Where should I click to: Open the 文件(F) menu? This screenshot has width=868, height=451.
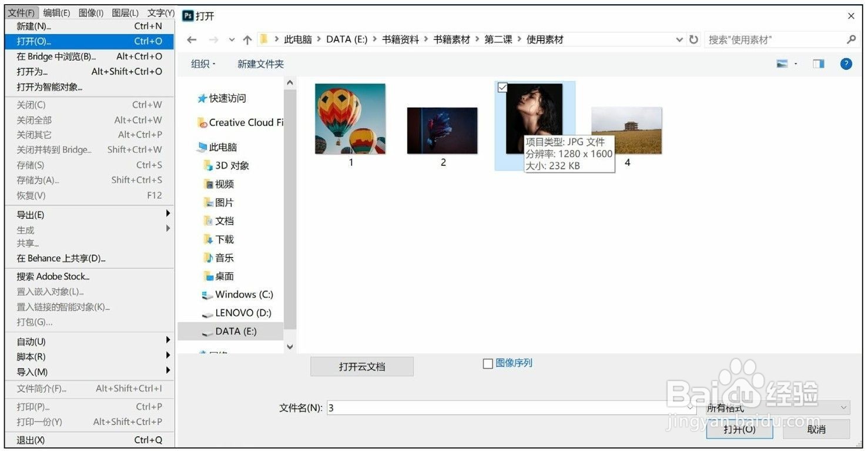[x=22, y=12]
